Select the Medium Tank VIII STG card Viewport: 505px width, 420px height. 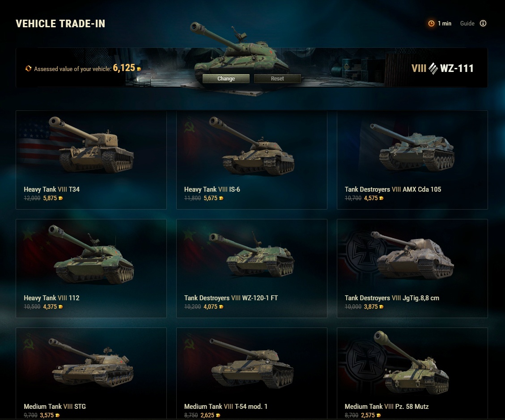(91, 374)
